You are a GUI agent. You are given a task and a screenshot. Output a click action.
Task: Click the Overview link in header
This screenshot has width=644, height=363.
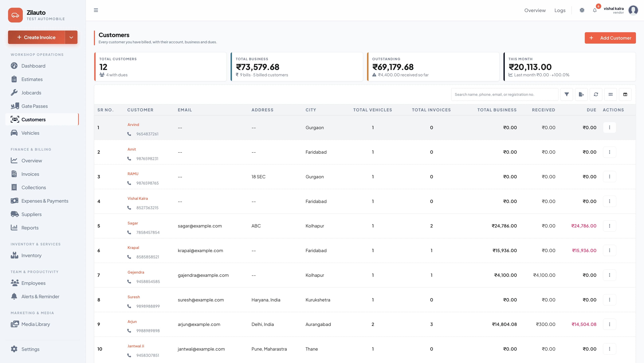[535, 10]
